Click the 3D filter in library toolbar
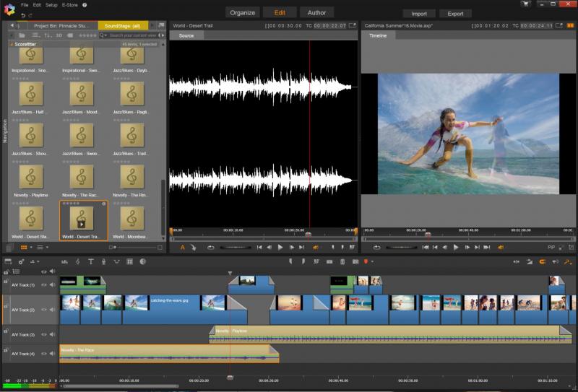 point(59,35)
